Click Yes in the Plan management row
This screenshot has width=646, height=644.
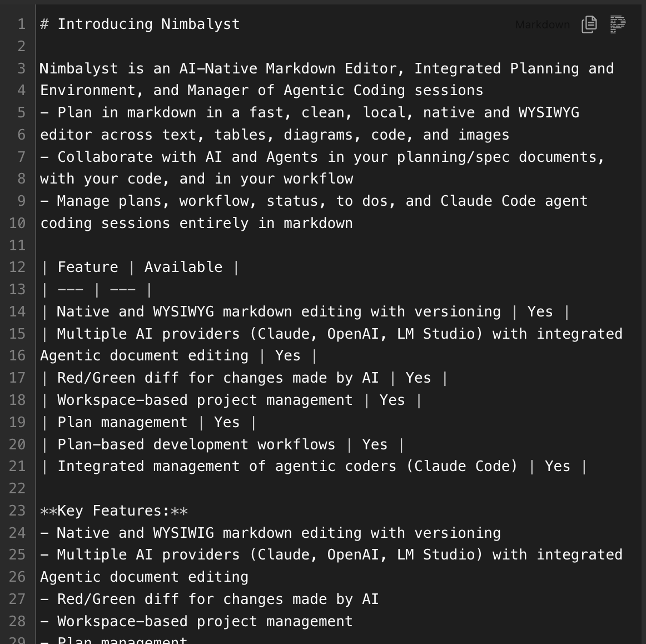pos(227,422)
